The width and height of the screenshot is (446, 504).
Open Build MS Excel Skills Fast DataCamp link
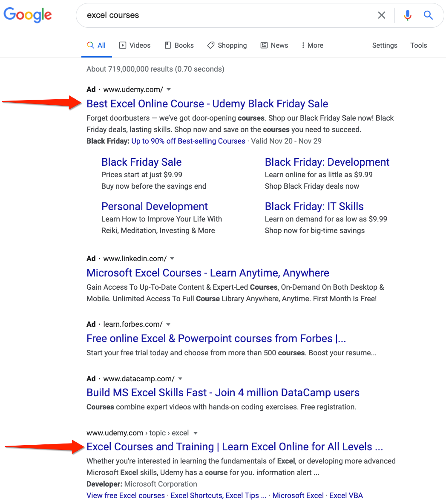point(223,393)
